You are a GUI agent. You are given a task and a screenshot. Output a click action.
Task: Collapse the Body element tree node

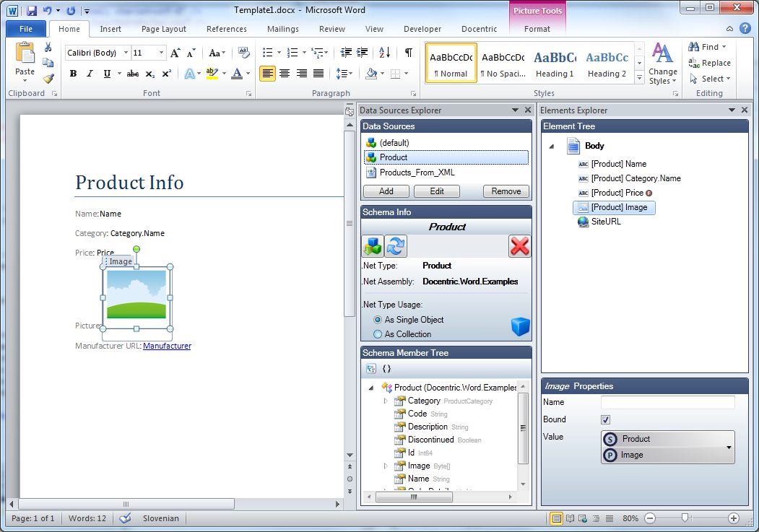point(551,146)
